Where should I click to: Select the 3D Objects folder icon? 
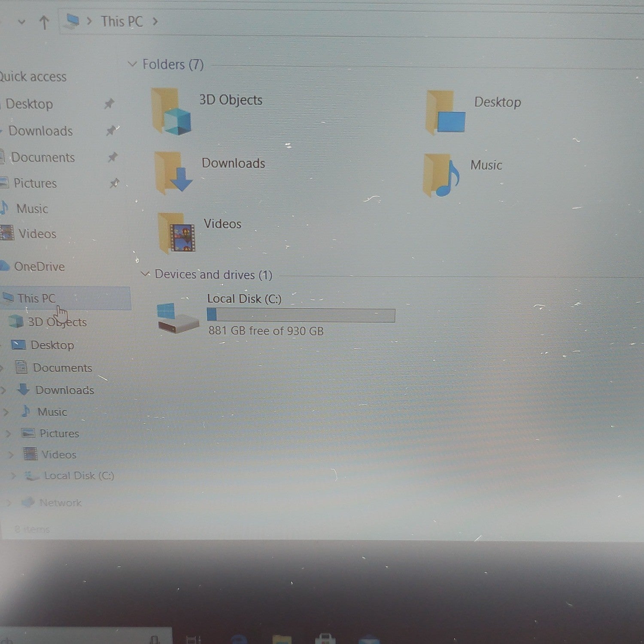point(171,111)
